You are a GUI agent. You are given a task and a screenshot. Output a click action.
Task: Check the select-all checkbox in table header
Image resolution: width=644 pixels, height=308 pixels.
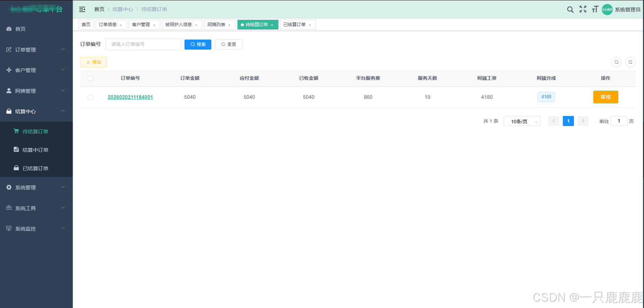click(x=90, y=78)
